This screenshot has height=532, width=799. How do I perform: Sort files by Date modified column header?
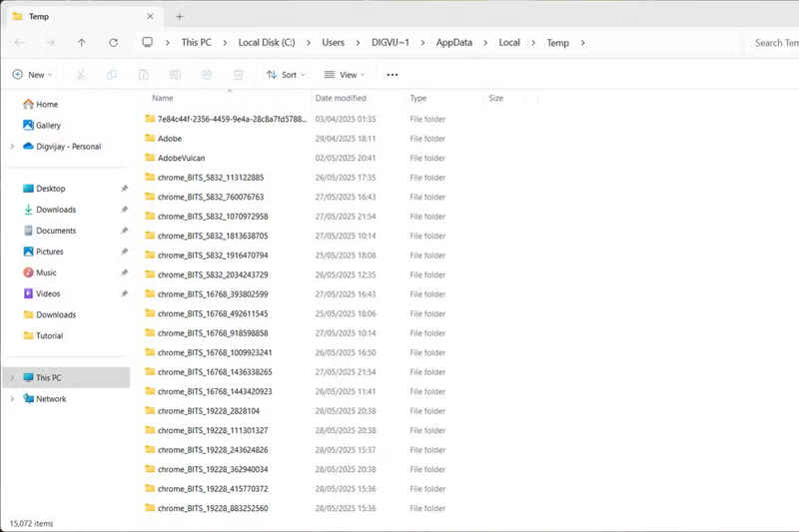(x=341, y=99)
